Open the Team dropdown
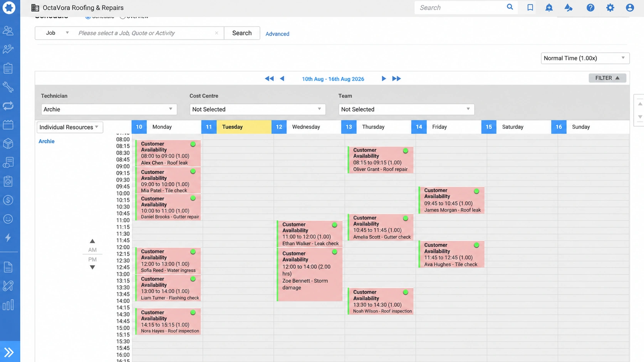 [406, 109]
